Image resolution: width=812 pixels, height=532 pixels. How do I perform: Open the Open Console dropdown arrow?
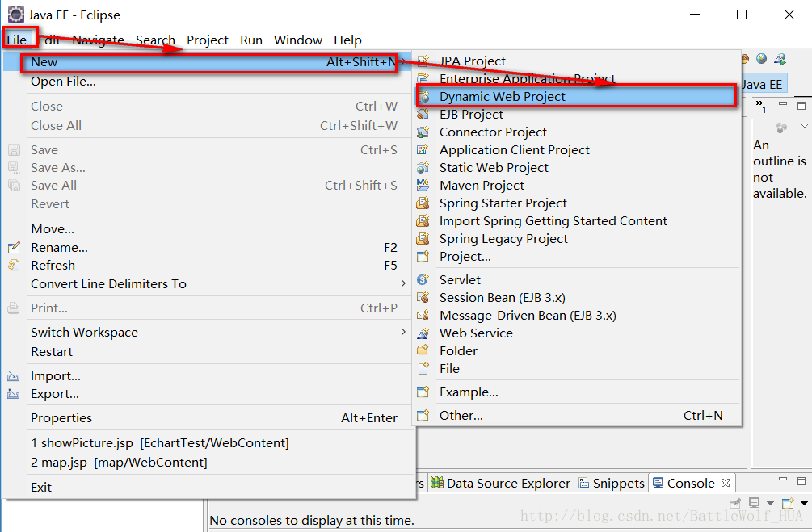point(804,503)
